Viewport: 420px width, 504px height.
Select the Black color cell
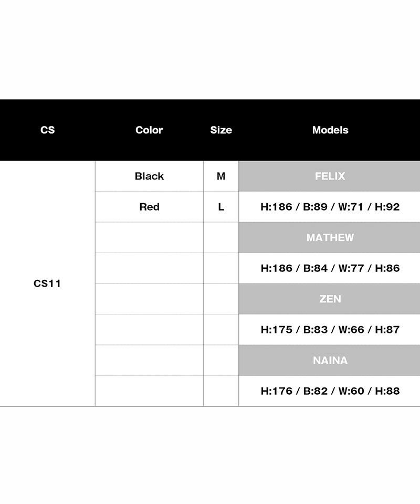(149, 176)
